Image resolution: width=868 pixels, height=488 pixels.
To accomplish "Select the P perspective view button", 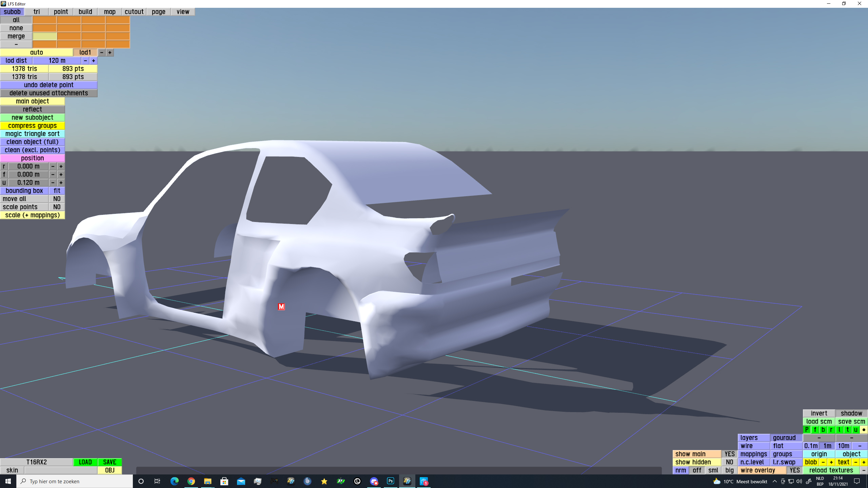I will [x=807, y=430].
